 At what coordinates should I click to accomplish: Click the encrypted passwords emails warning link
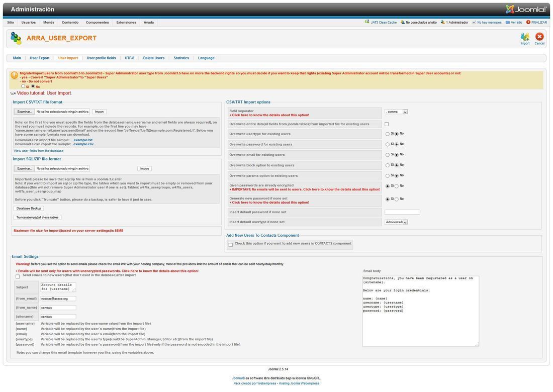coord(107,271)
